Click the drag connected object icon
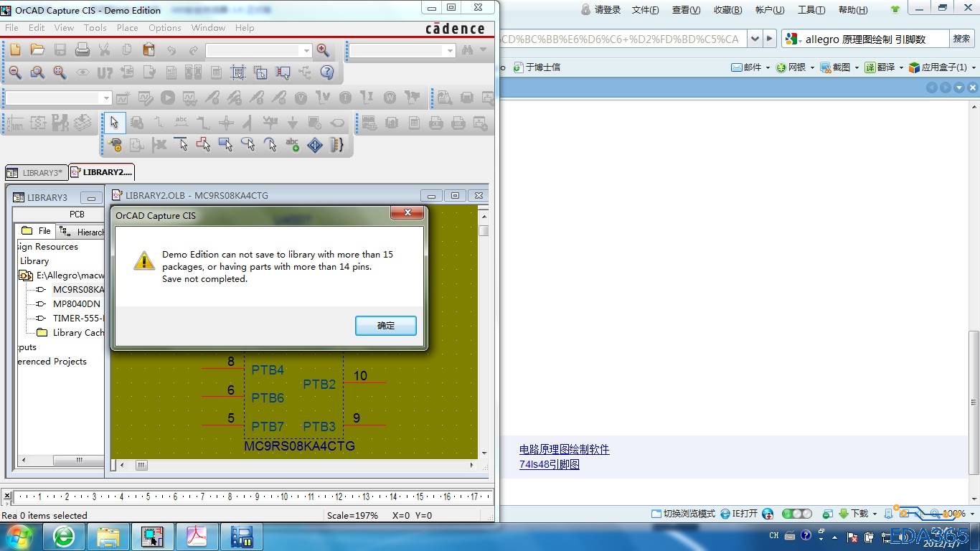 click(x=283, y=72)
